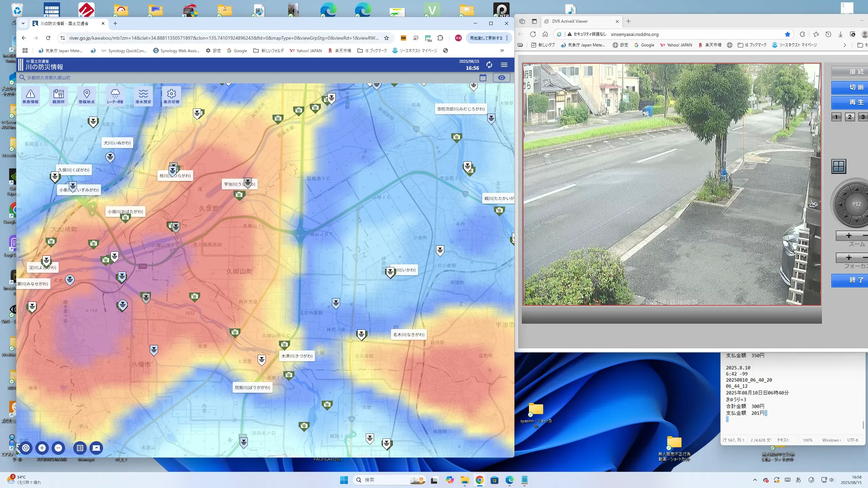Toggle the four-split grid view button
This screenshot has height=488, width=868.
[x=839, y=166]
